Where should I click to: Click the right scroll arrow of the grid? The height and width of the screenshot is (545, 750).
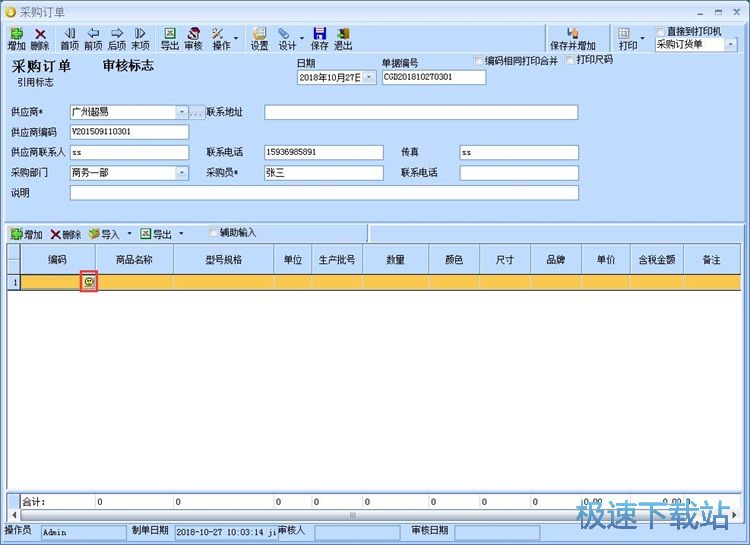734,515
